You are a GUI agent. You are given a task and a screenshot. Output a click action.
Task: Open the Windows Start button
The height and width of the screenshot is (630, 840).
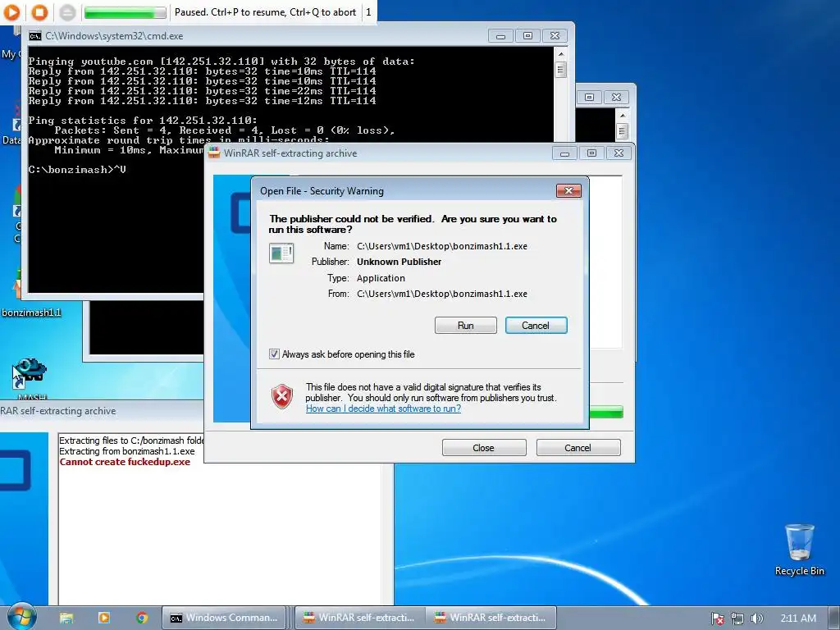click(x=21, y=618)
